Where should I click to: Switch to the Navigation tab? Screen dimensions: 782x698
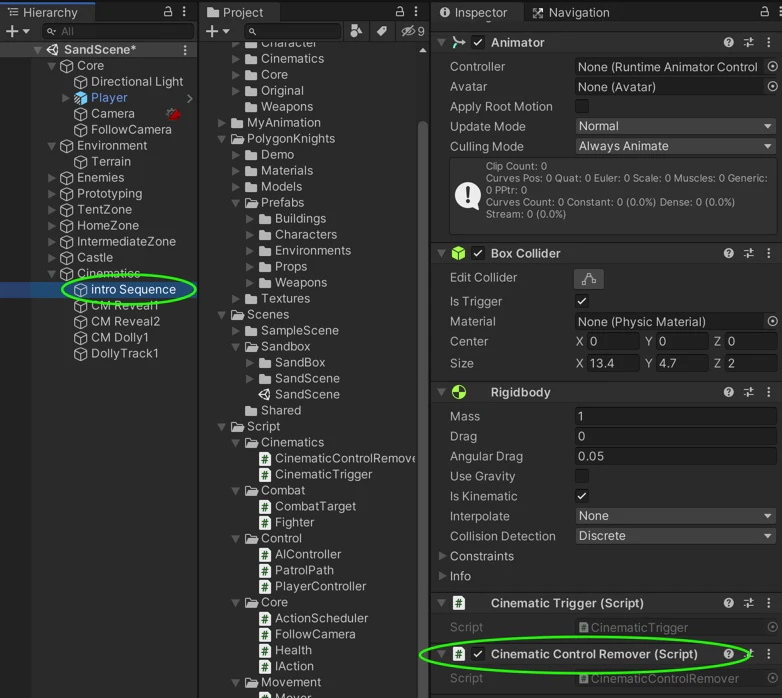click(571, 12)
